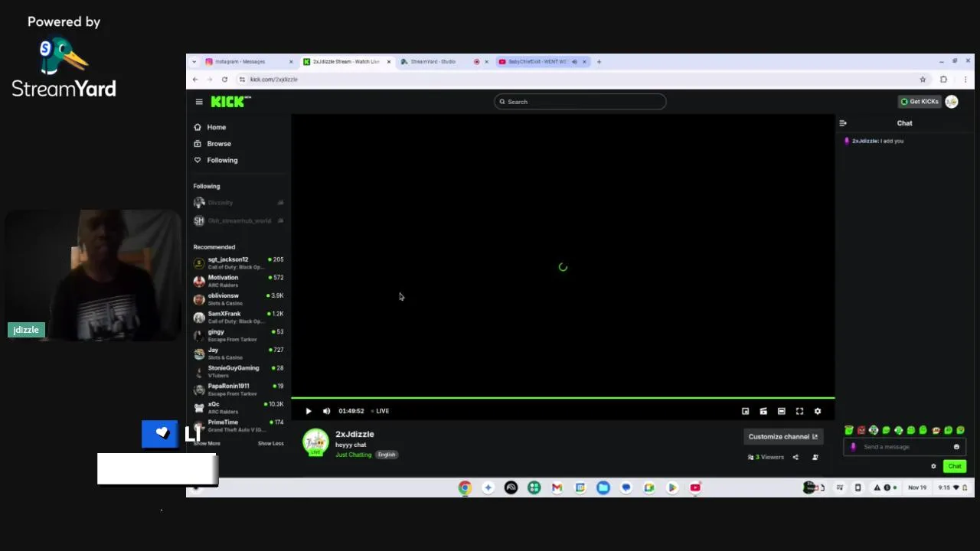Open the Just Chatting category link
The width and height of the screenshot is (980, 551).
point(353,455)
